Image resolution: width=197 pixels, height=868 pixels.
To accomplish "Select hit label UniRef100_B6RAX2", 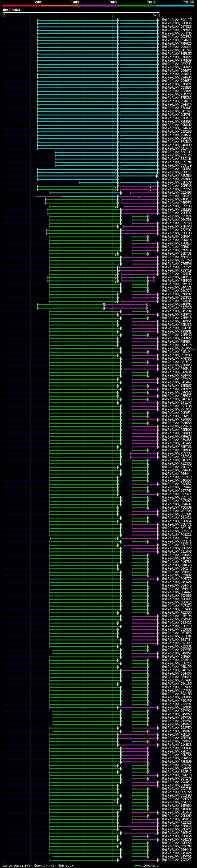I will 177,785.
